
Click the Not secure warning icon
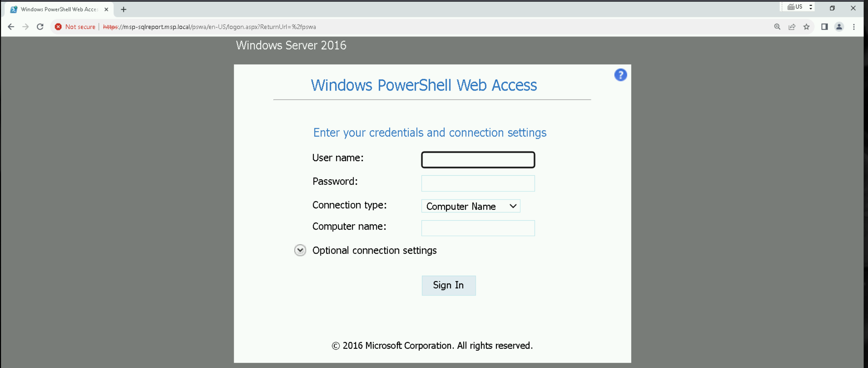click(x=58, y=27)
